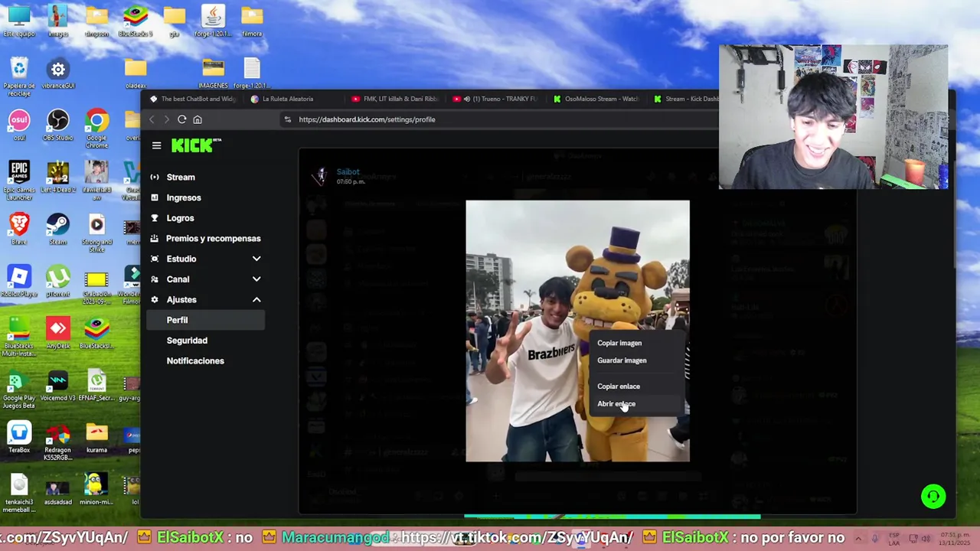Screen dimensions: 980x551
Task: Click the Freddy mascot photo preview
Action: coord(577,331)
